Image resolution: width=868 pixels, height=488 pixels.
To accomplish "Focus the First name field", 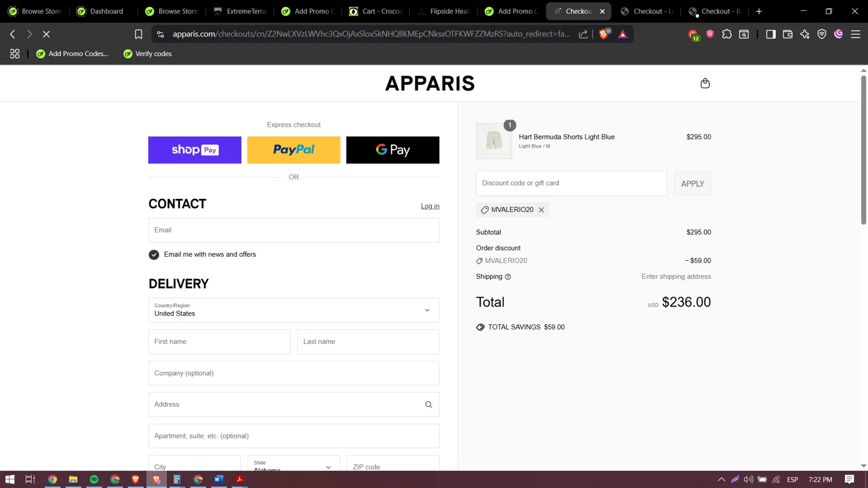I will 219,342.
